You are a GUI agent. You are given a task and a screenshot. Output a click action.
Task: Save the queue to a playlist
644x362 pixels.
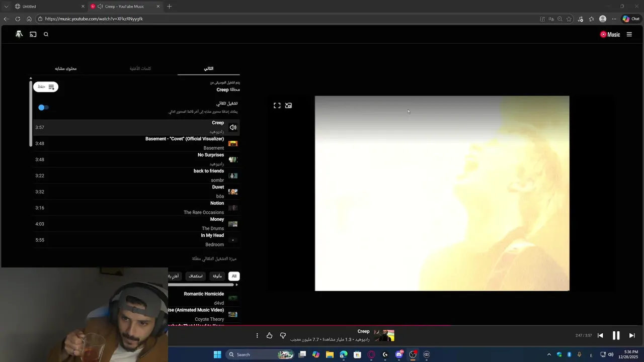tap(46, 86)
